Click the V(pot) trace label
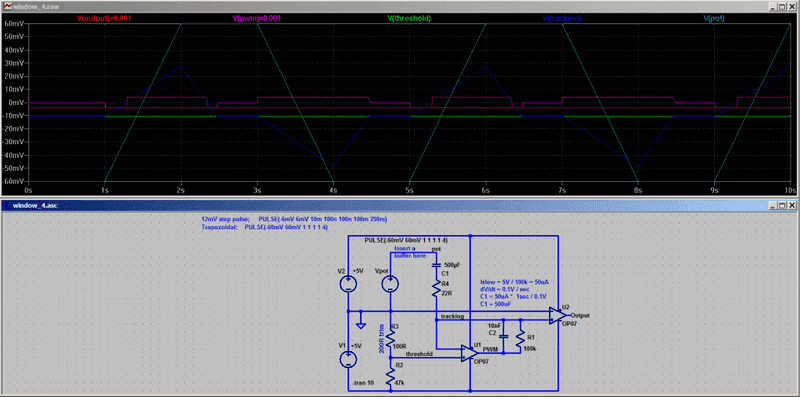The height and width of the screenshot is (397, 800). [x=714, y=18]
